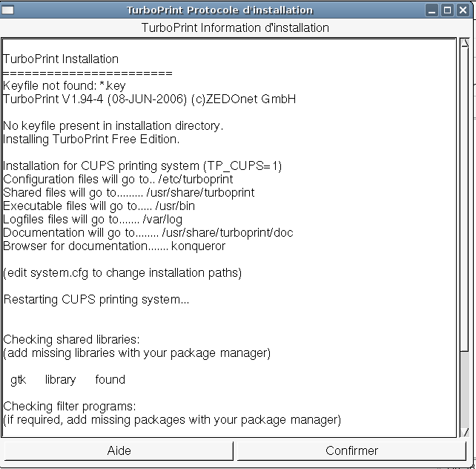Close the TurboPrint Protocole d'installation window

coord(463,10)
